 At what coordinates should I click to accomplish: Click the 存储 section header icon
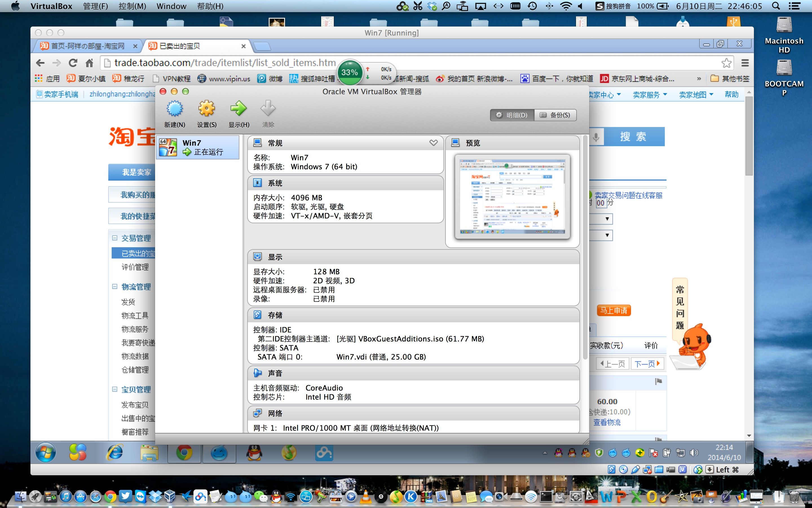tap(257, 315)
